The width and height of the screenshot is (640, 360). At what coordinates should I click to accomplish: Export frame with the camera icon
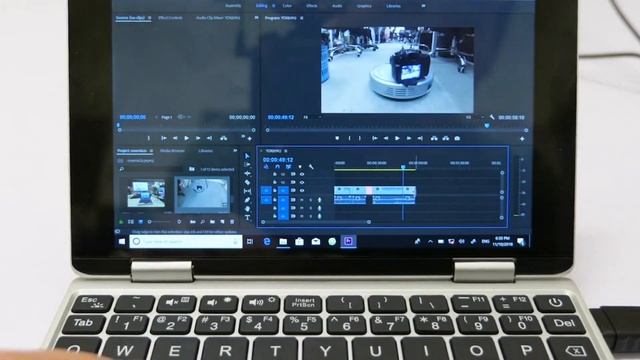click(x=457, y=138)
